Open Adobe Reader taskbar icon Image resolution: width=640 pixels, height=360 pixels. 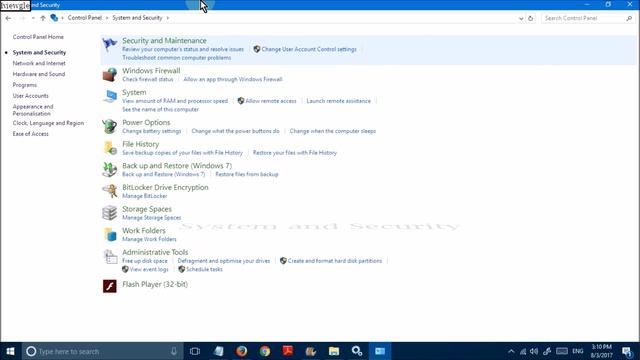point(288,351)
